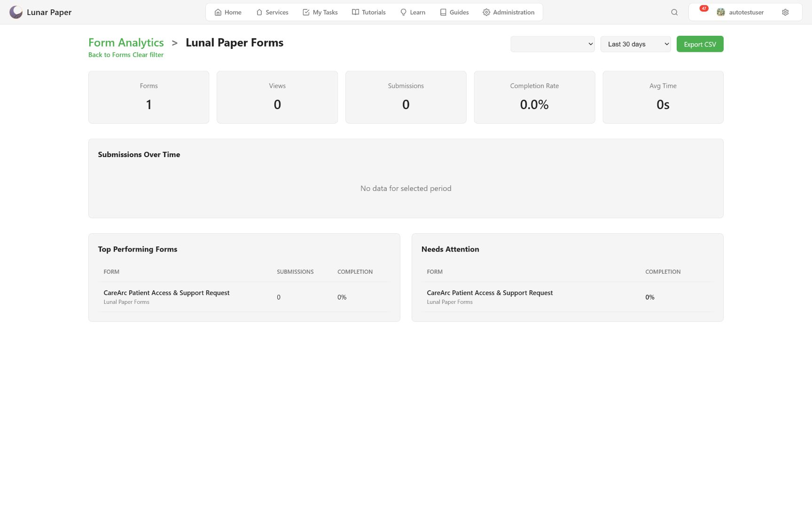Open Guides navigation item
The image size is (812, 508).
(454, 12)
